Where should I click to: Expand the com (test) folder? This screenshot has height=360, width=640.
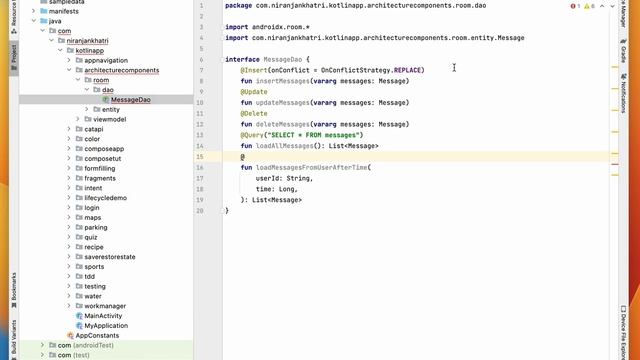[42, 355]
